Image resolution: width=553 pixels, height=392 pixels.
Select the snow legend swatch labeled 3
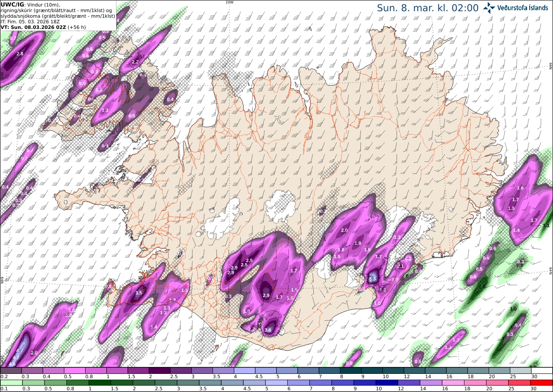202,370
